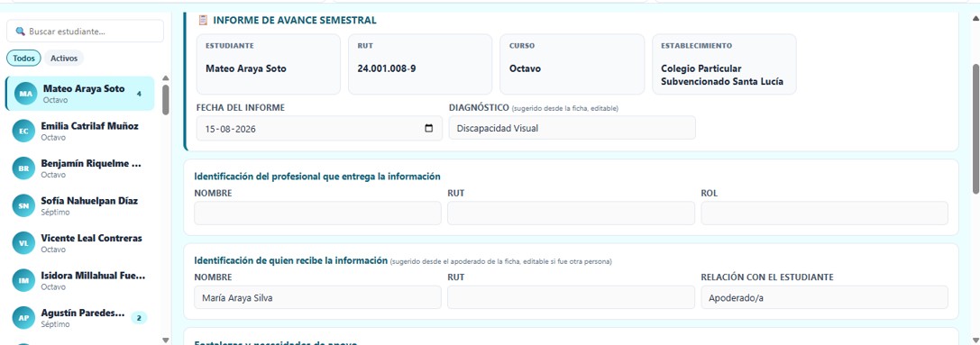
Task: Select the Todos filter
Action: (23, 58)
